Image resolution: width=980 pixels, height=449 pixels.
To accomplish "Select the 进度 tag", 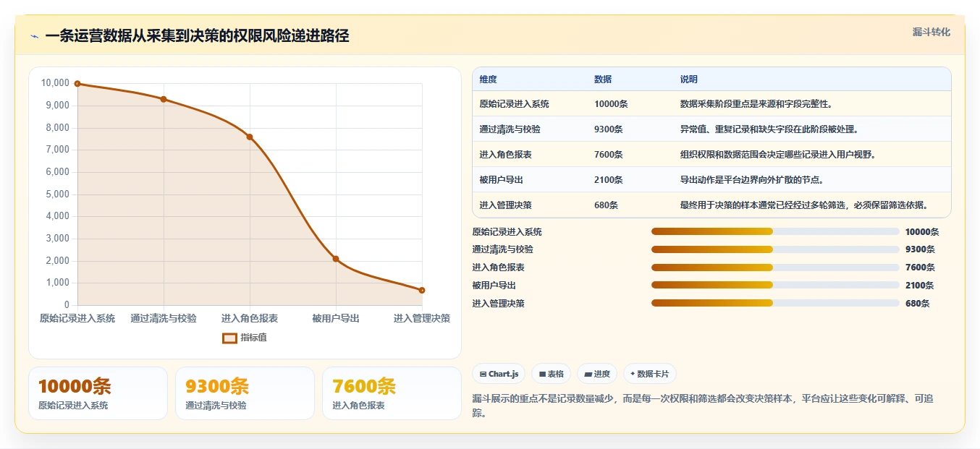I will coord(597,374).
